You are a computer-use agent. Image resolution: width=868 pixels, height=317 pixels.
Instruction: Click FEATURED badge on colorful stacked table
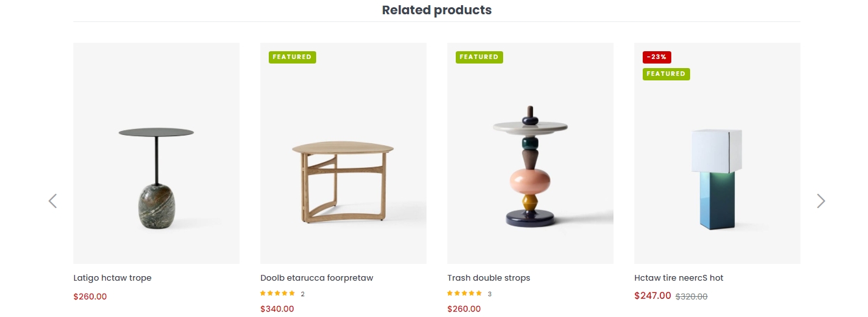(x=479, y=57)
